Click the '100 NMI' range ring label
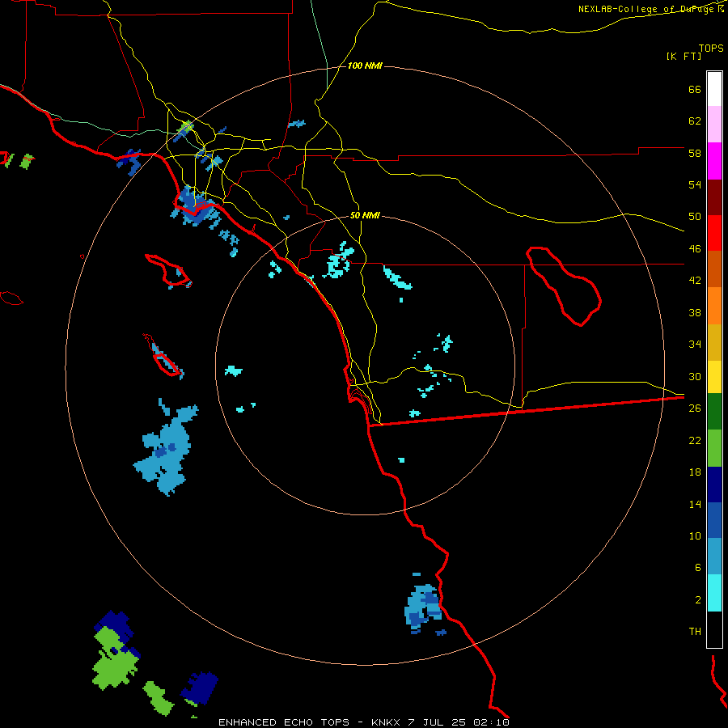728x728 pixels. coord(365,66)
